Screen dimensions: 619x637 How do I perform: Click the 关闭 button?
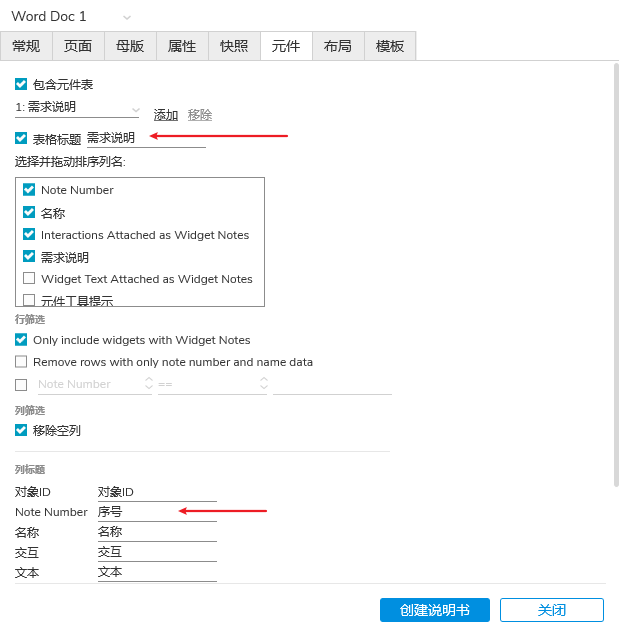click(x=552, y=610)
